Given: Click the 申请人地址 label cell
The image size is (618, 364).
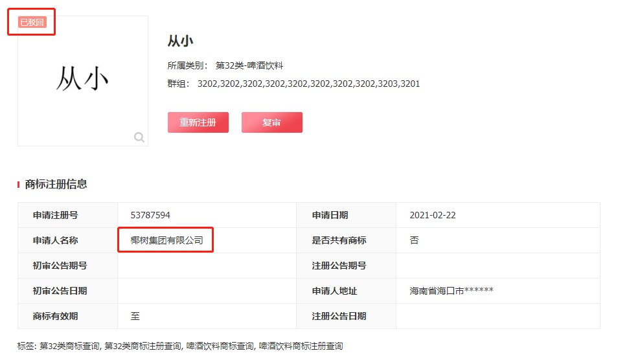Looking at the screenshot, I should coord(346,291).
